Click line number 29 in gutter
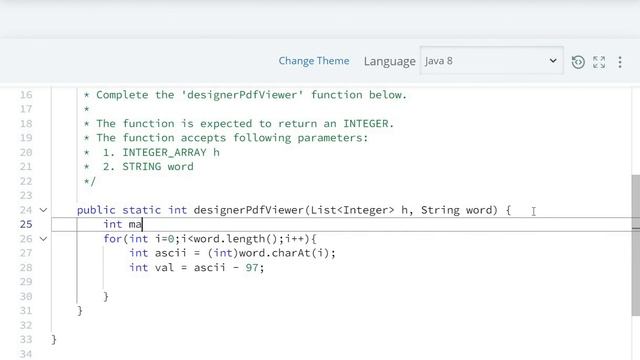The image size is (640, 360). (26, 282)
